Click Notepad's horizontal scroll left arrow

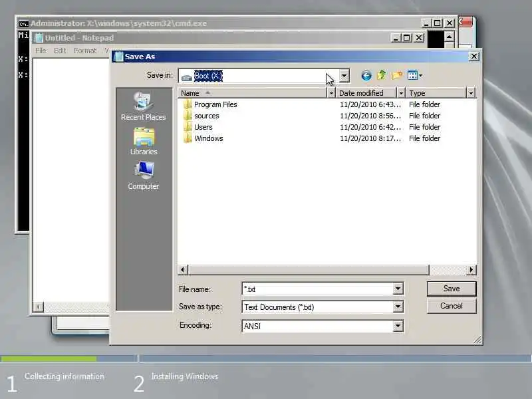pos(39,307)
